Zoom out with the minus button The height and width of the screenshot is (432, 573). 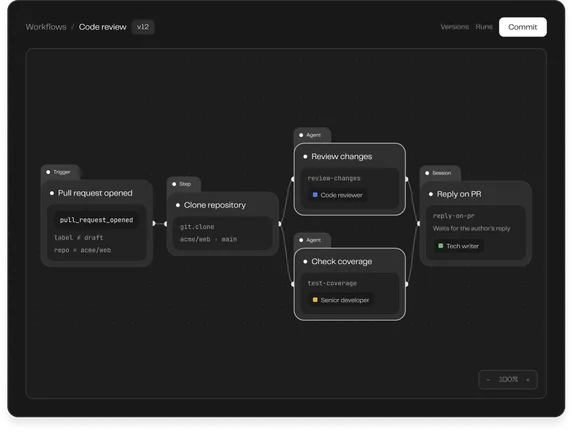click(488, 380)
